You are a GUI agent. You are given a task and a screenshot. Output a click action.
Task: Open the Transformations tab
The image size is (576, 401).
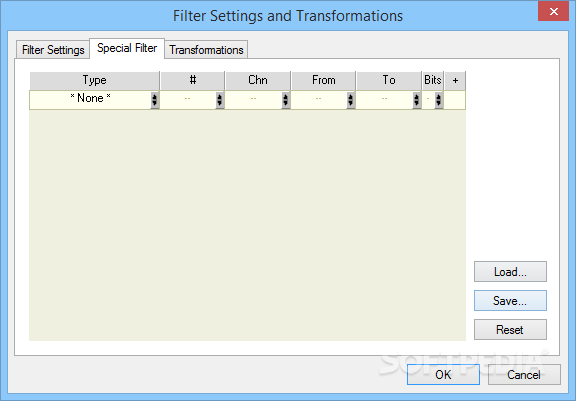[x=206, y=50]
